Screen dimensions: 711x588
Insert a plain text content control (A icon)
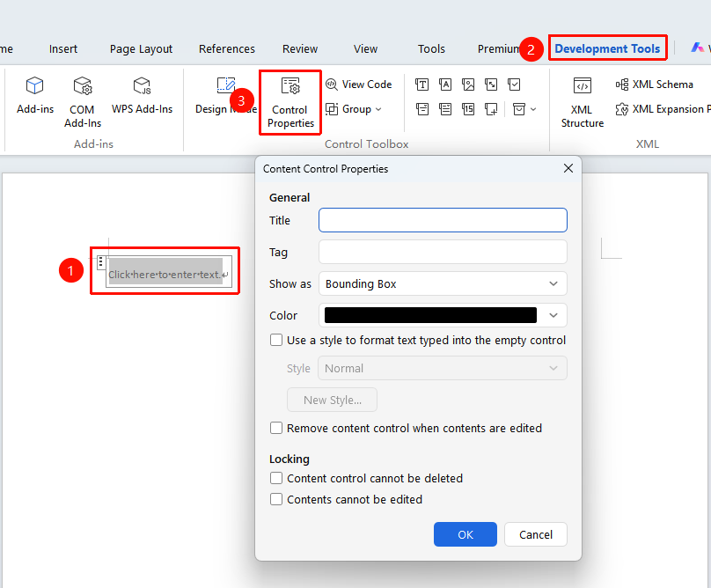(x=445, y=85)
